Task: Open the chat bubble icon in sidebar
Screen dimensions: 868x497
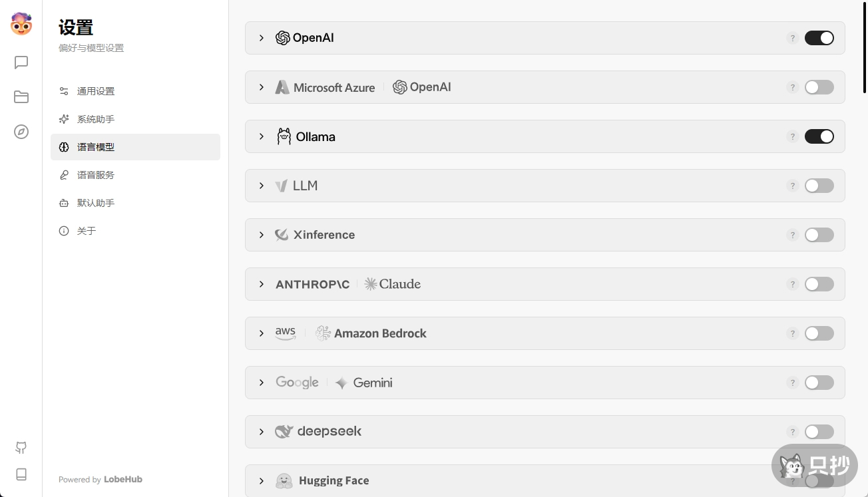Action: click(x=21, y=63)
